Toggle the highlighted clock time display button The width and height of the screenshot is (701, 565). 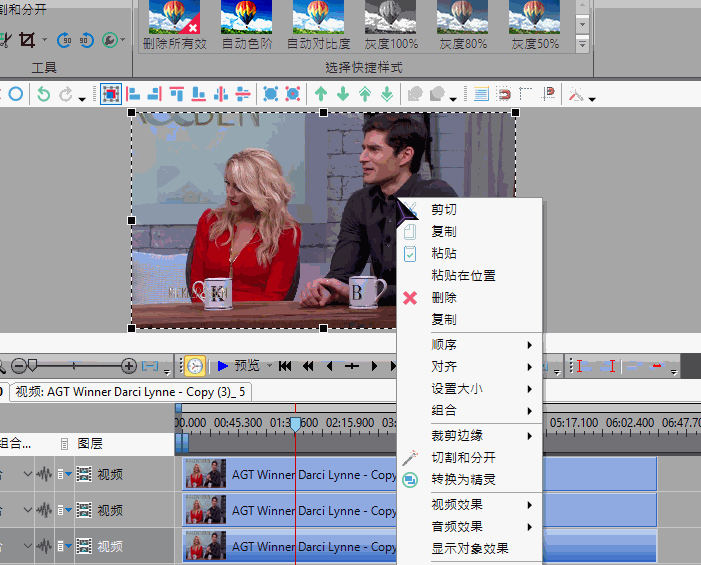[195, 366]
